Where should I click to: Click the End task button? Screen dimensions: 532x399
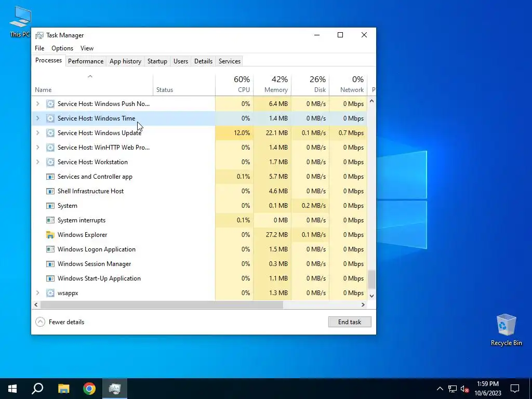pyautogui.click(x=350, y=322)
